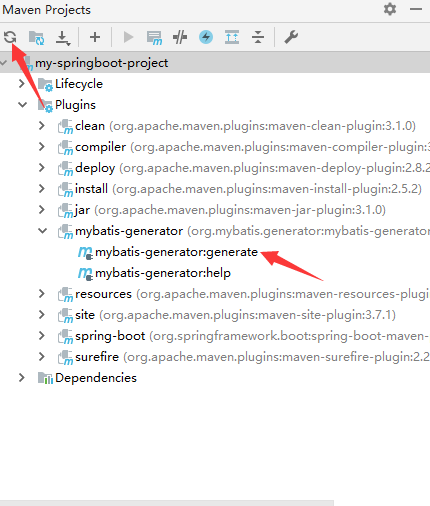The height and width of the screenshot is (506, 430).
Task: Click Generate Sources and Update Folders icon
Action: point(36,37)
